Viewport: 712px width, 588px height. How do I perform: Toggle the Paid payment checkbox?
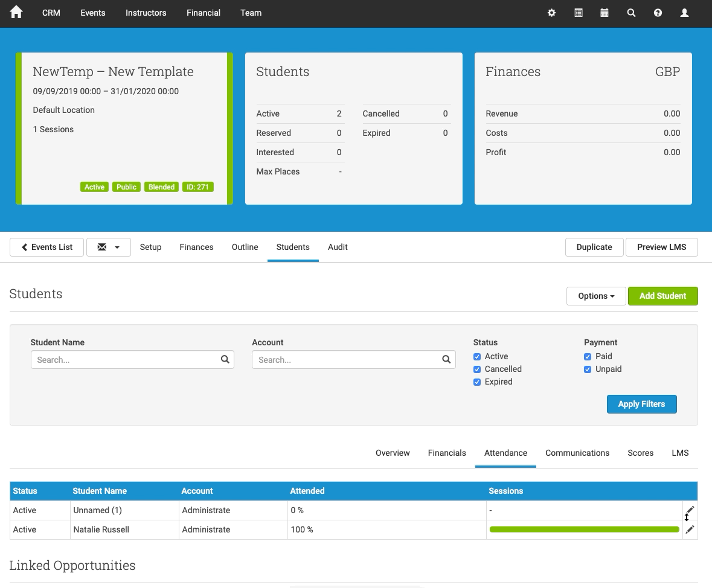588,357
